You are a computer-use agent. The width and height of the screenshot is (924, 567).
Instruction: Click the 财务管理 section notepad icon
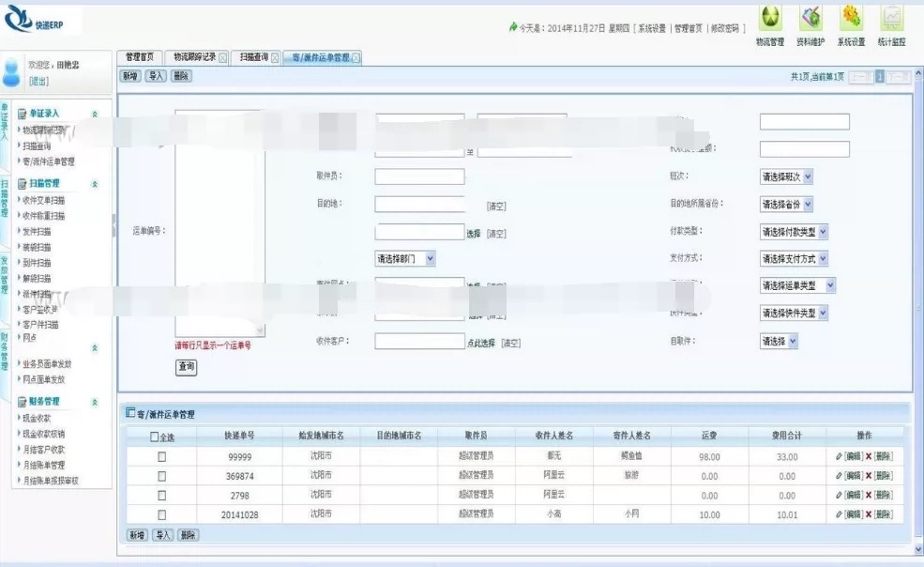[x=22, y=402]
